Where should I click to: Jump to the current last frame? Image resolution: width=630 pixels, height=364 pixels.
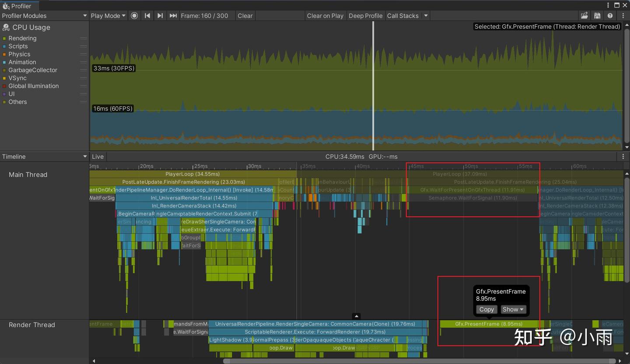coord(173,16)
